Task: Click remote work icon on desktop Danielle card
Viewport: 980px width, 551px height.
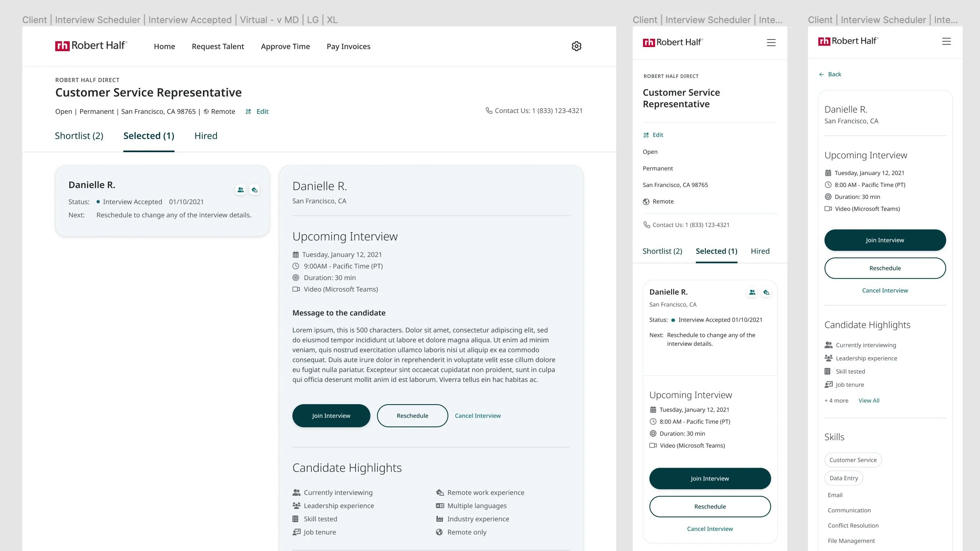Action: tap(254, 190)
